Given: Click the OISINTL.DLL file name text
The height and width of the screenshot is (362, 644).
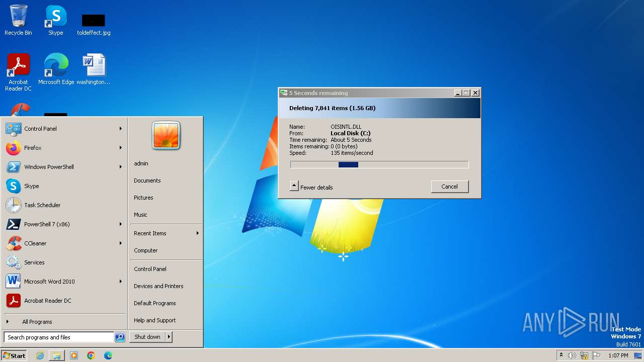Looking at the screenshot, I should pyautogui.click(x=346, y=127).
